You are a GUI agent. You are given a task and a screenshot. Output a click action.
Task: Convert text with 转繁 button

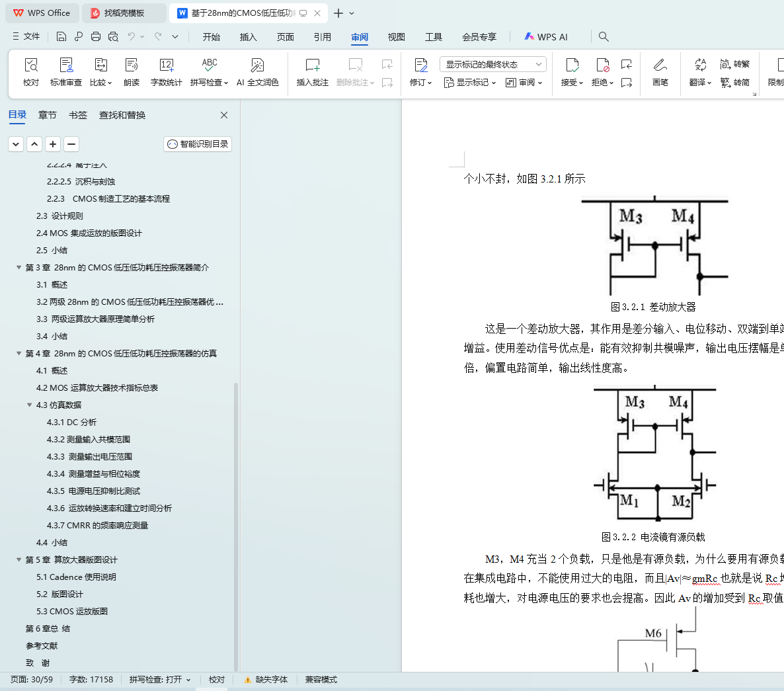pyautogui.click(x=734, y=64)
